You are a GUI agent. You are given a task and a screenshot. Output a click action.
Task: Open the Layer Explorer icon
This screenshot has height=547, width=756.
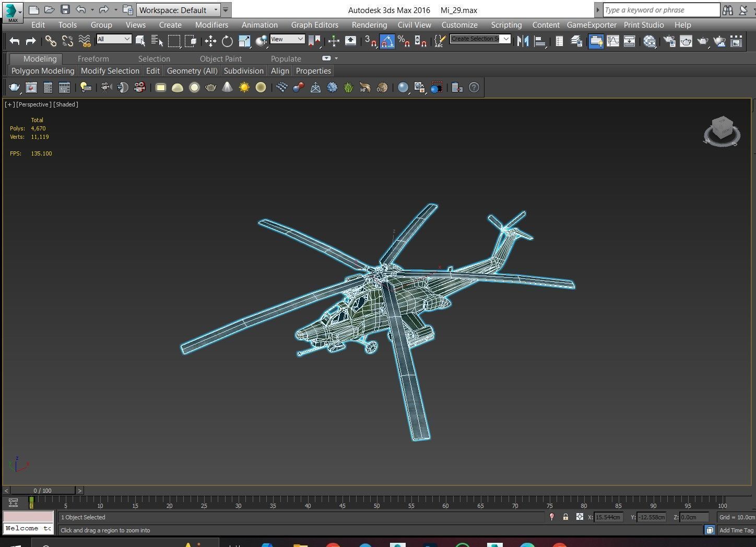coord(576,41)
